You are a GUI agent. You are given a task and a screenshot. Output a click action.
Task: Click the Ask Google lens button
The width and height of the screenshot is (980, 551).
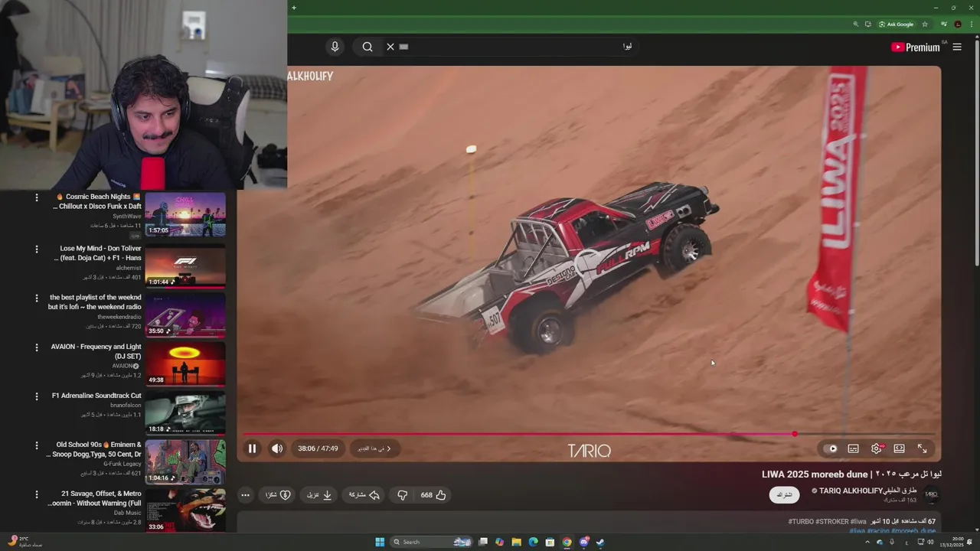[896, 24]
